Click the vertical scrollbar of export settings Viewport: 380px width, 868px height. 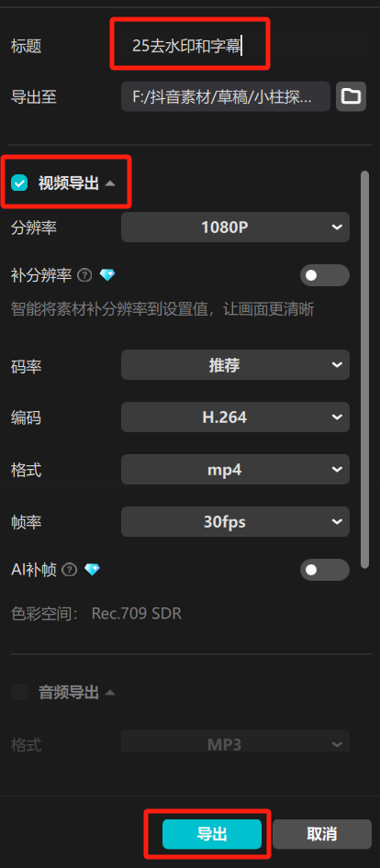click(x=364, y=370)
